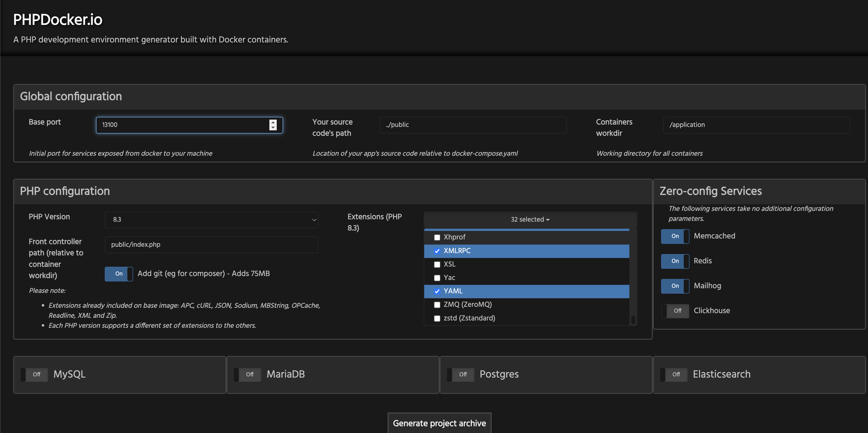Enable the Yac extension
Screen dimensions: 868x433
[x=437, y=278]
